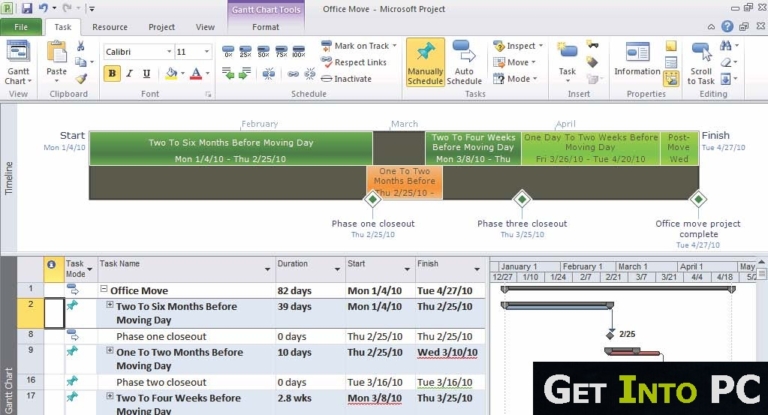Expand One To Two Months Before Moving Day

(x=110, y=350)
